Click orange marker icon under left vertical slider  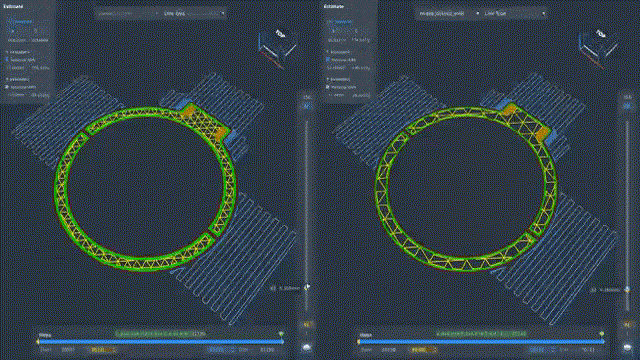point(307,325)
